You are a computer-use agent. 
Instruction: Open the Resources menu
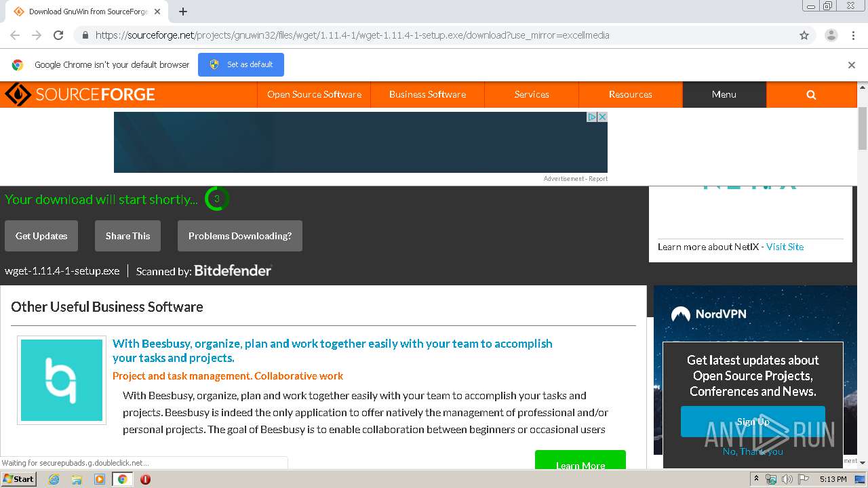coord(631,95)
